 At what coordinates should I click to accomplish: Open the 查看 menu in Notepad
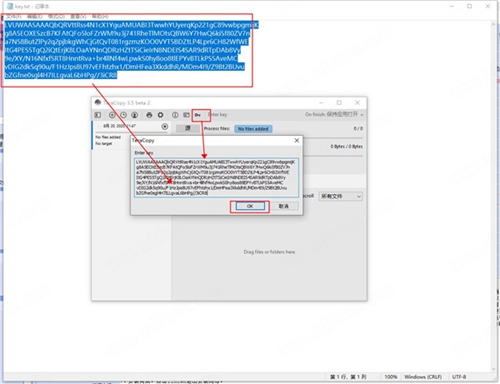(78, 16)
